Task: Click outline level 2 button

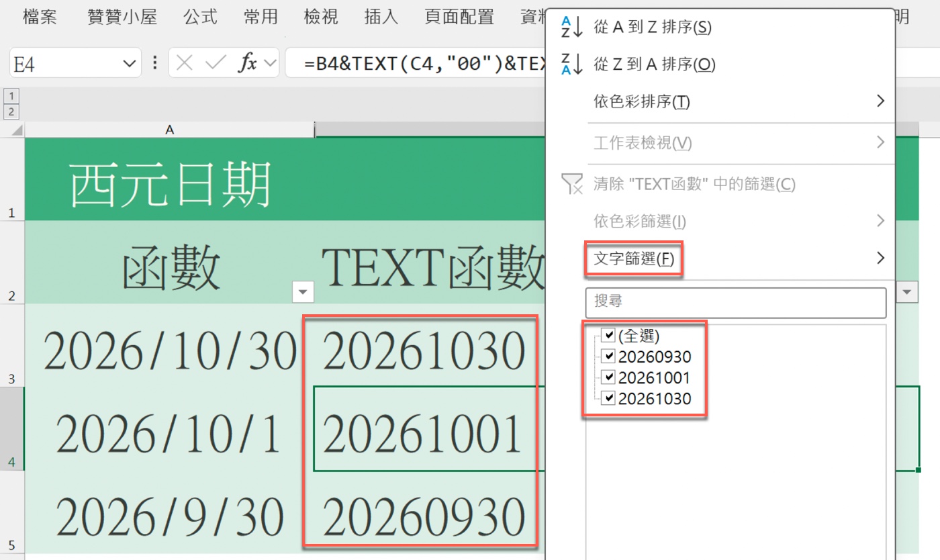Action: (x=12, y=111)
